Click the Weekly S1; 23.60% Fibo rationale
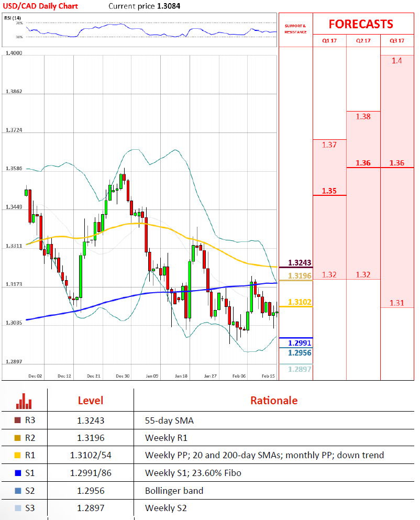 [193, 473]
